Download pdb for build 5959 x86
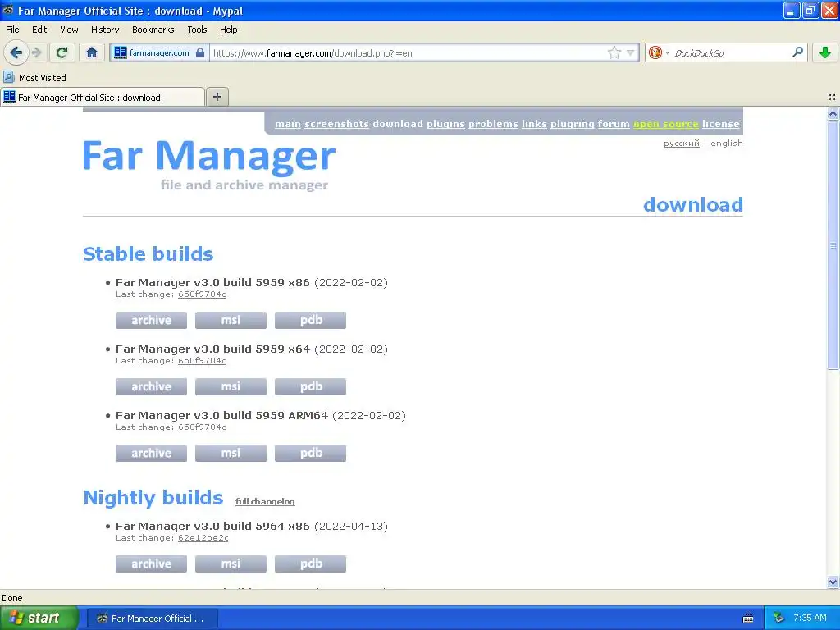The width and height of the screenshot is (840, 630). (x=310, y=321)
